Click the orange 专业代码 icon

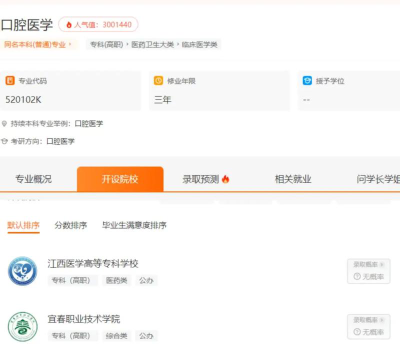tap(10, 81)
